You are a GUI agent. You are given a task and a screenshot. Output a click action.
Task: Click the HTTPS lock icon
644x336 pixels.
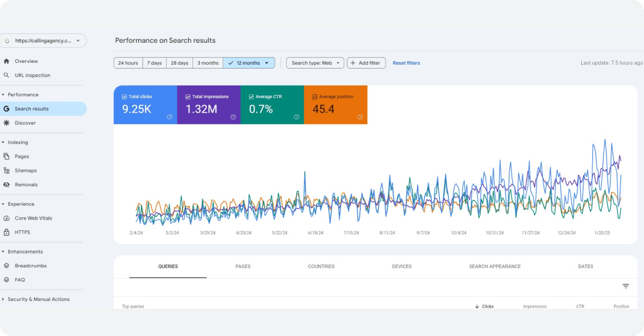[x=7, y=232]
